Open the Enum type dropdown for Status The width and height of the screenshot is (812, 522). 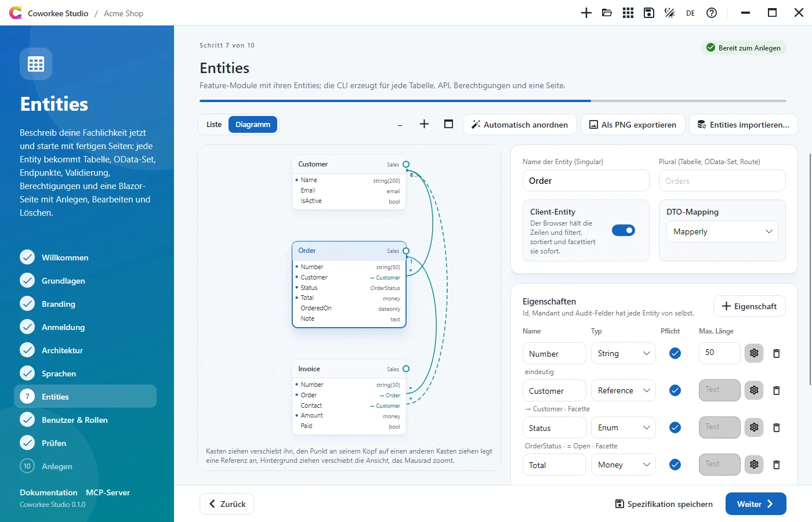[623, 427]
